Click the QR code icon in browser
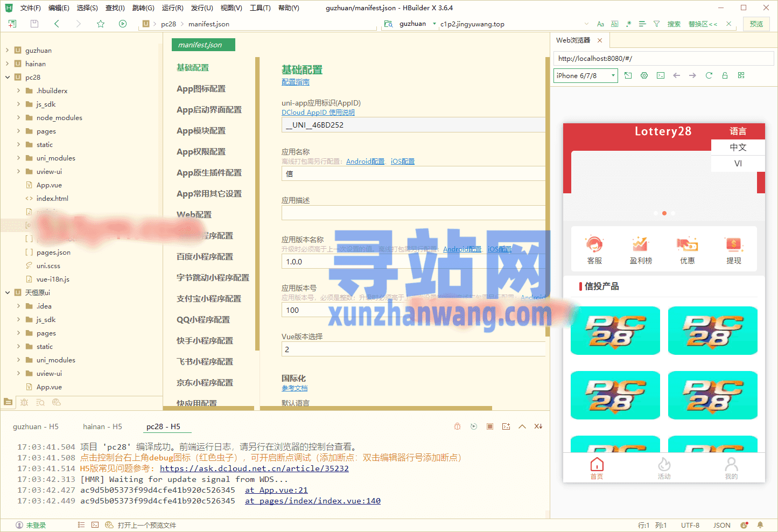 click(741, 75)
